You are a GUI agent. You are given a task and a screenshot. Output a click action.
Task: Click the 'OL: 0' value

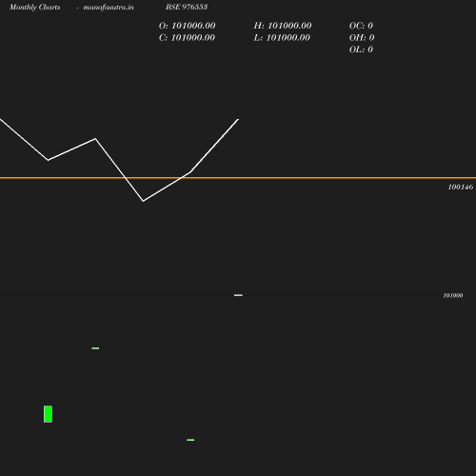361,50
